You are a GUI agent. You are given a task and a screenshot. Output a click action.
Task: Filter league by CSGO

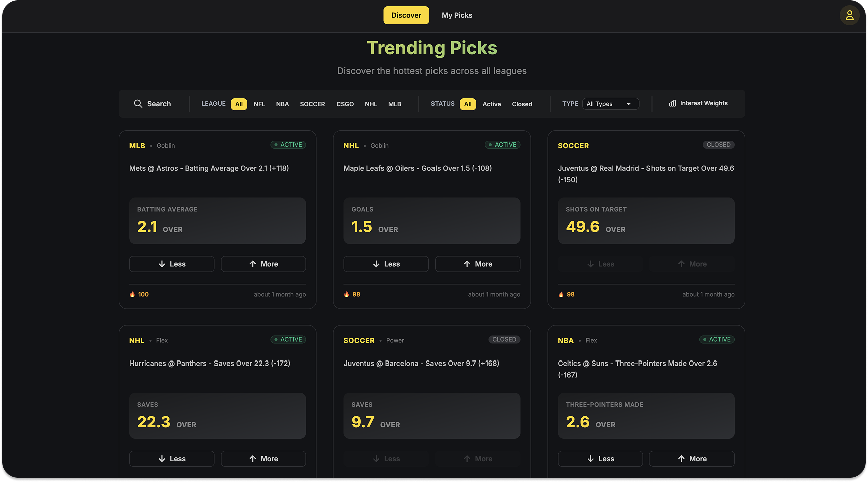(345, 104)
